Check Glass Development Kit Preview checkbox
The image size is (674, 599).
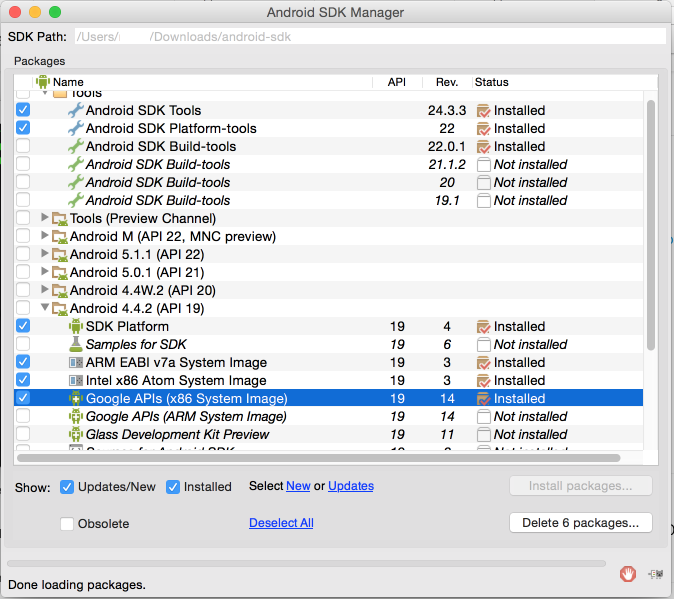[23, 434]
